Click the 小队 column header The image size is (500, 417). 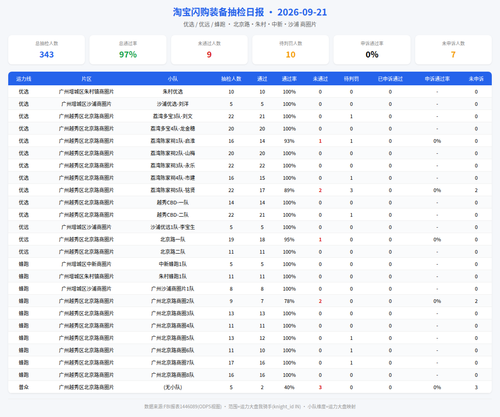[173, 79]
